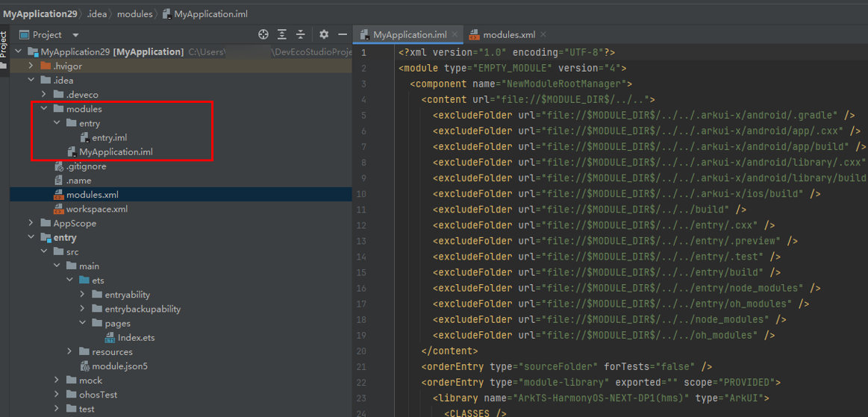Image resolution: width=868 pixels, height=417 pixels.
Task: Expand the .deveco folder
Action: click(44, 95)
